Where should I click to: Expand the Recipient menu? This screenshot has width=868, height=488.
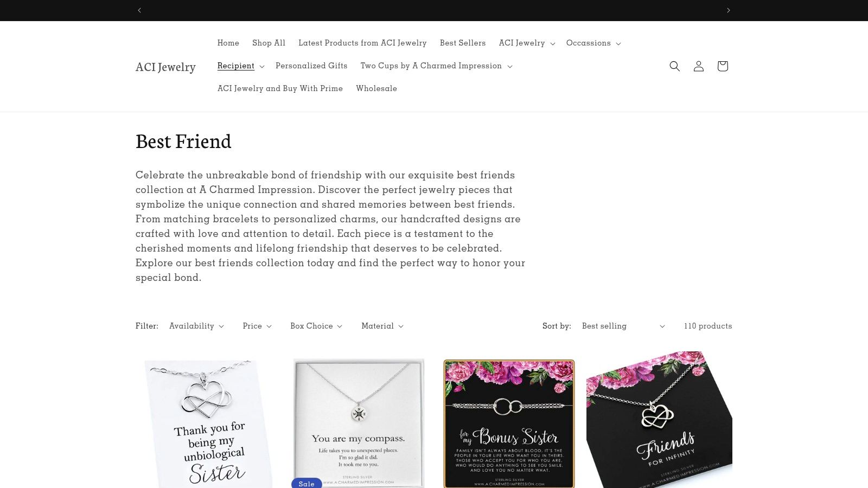point(241,66)
